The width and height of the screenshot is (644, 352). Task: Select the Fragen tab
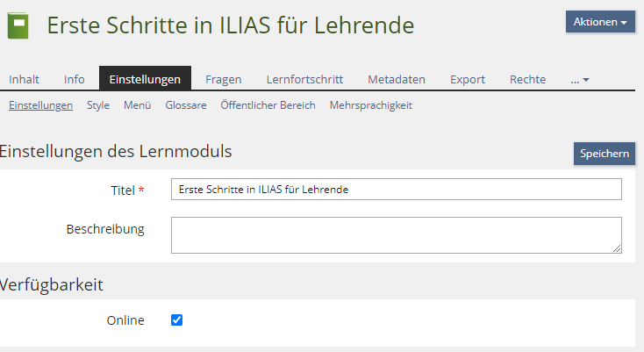click(x=224, y=79)
